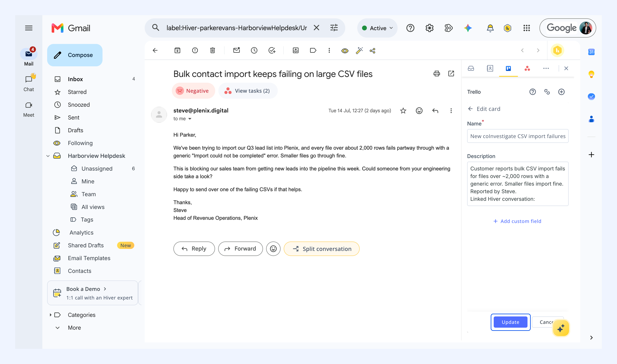Hide the side panel arrow

coord(591,338)
